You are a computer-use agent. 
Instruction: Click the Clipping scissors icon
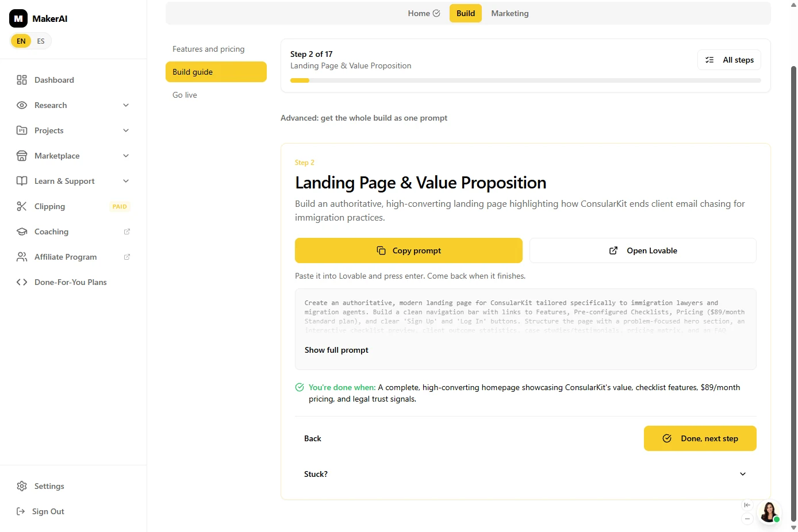click(22, 206)
